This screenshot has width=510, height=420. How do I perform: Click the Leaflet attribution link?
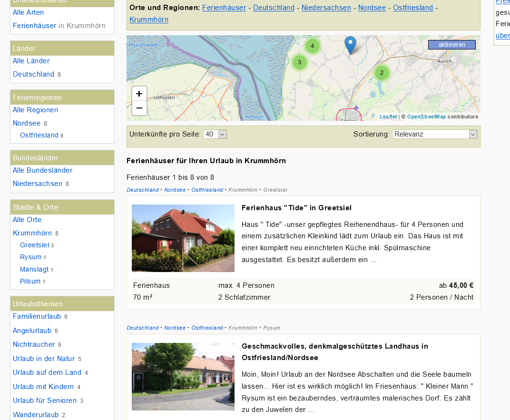(388, 117)
